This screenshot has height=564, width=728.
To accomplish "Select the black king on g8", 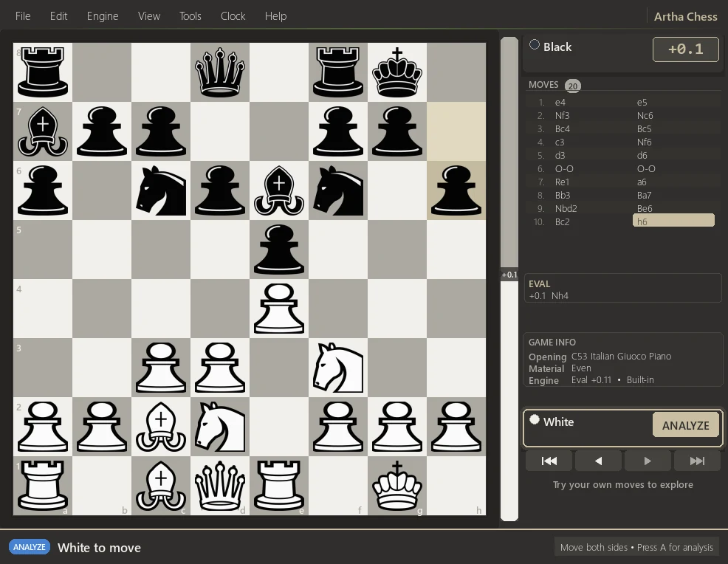I will (x=397, y=72).
